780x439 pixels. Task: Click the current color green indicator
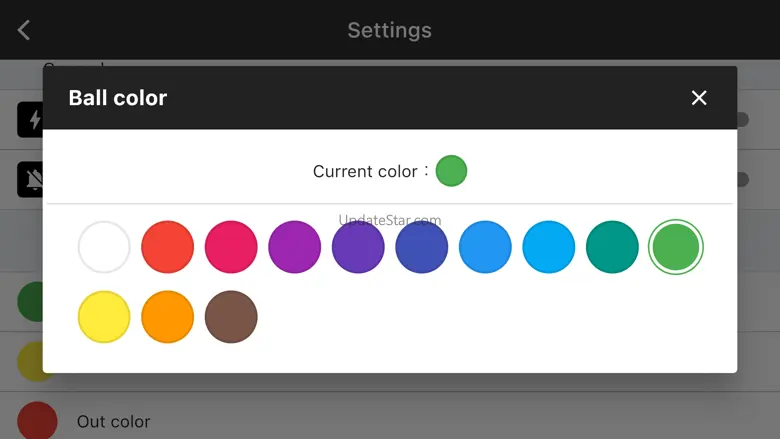click(451, 171)
